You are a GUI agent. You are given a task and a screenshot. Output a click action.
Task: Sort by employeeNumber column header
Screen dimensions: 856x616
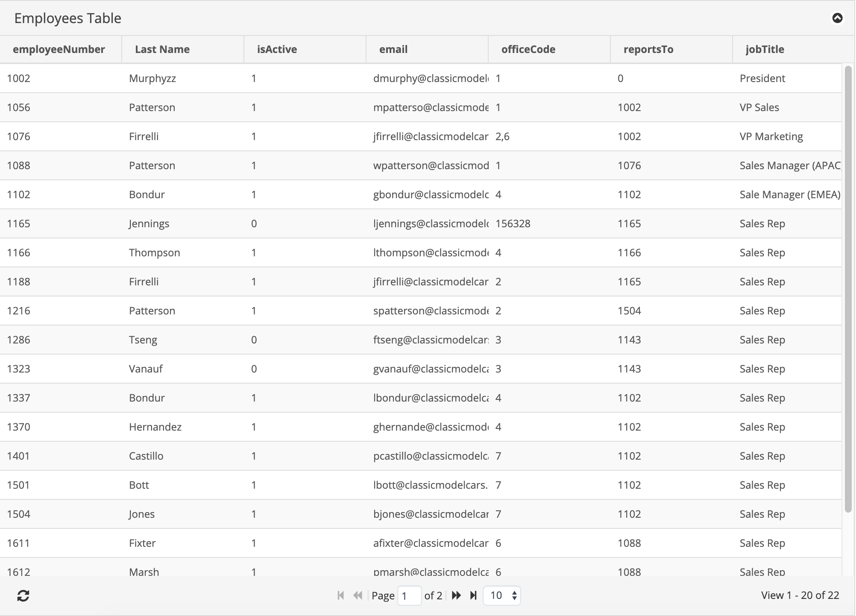59,50
